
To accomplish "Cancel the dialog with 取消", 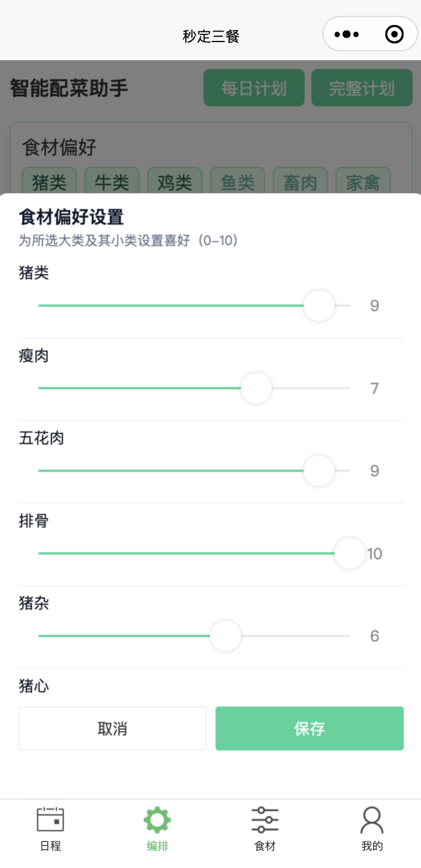I will (x=112, y=728).
